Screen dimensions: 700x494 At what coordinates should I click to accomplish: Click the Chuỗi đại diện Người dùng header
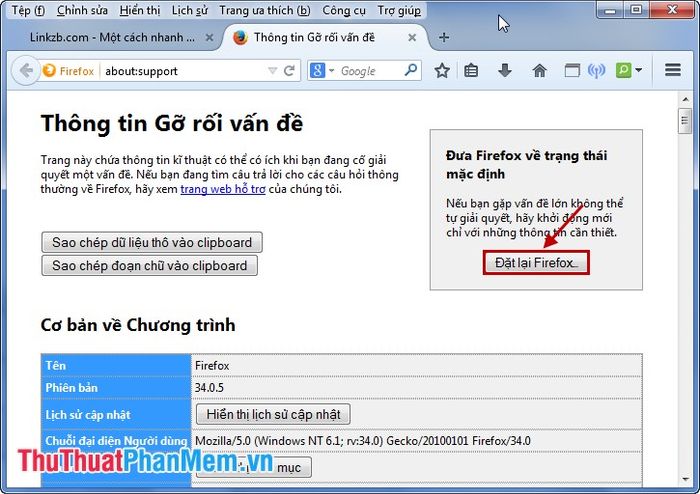click(116, 441)
